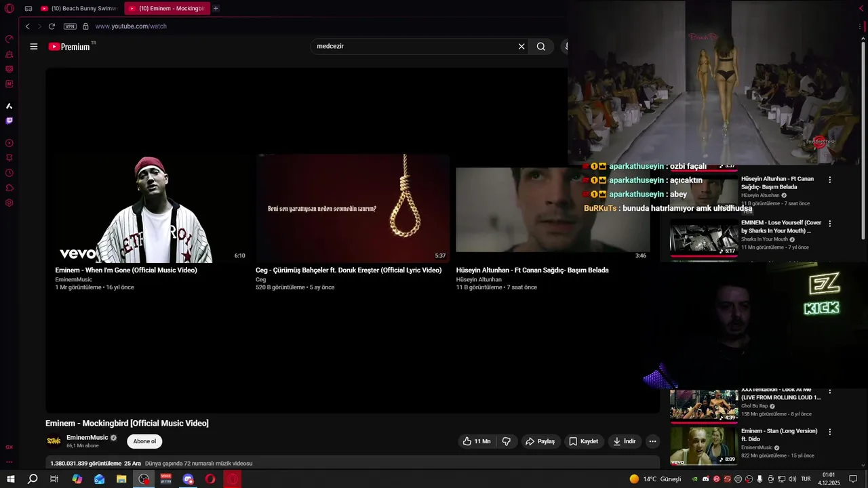Open Task View on the taskbar
The height and width of the screenshot is (488, 868).
[54, 479]
